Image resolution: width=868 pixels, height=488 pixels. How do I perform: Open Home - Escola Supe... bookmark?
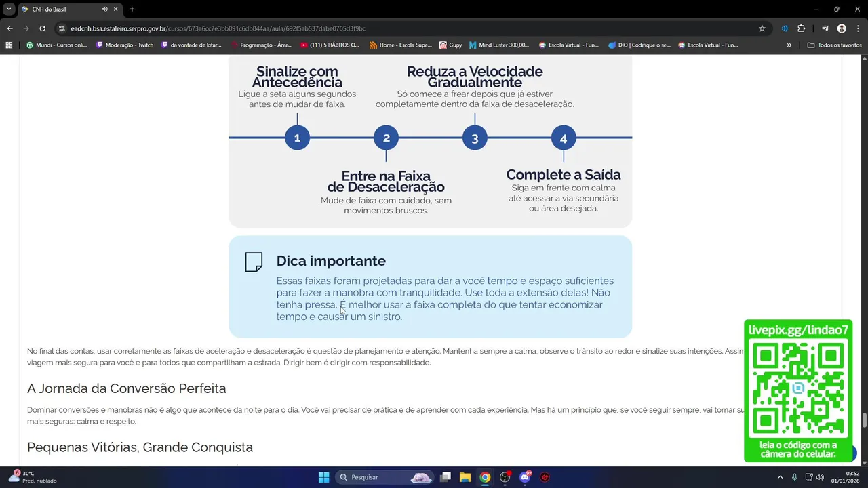(401, 45)
